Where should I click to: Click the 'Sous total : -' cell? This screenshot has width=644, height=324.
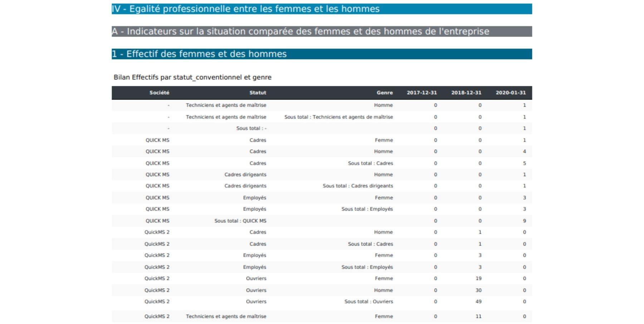tap(251, 128)
